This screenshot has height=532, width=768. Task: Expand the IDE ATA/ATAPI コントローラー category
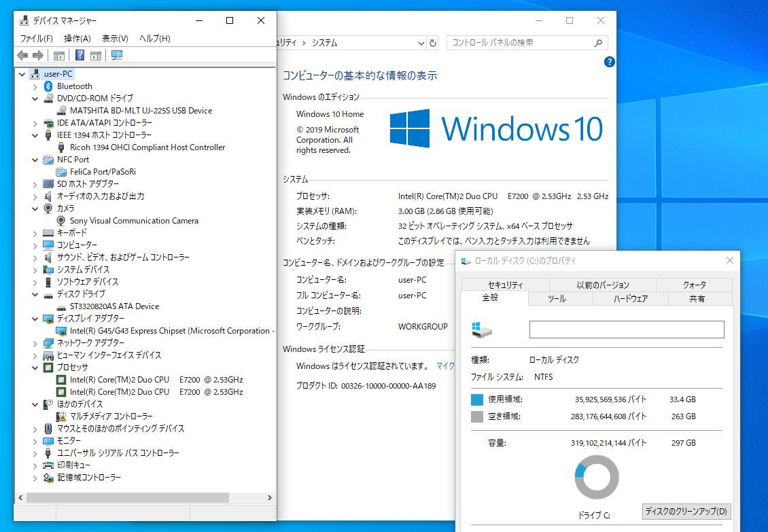click(x=35, y=124)
